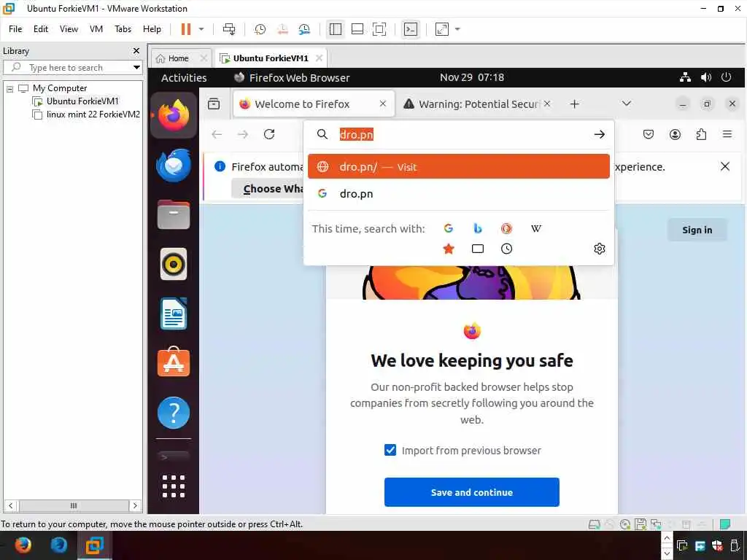Revert the virtual machine to a snapshot
Screen dimensions: 747x560
282,29
